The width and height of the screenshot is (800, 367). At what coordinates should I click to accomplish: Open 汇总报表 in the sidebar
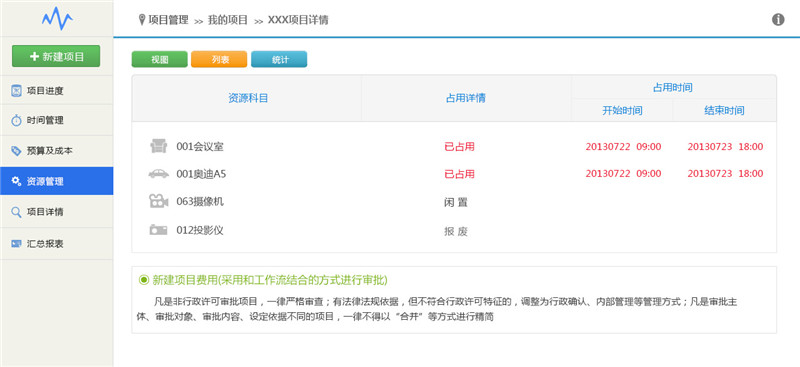57,243
